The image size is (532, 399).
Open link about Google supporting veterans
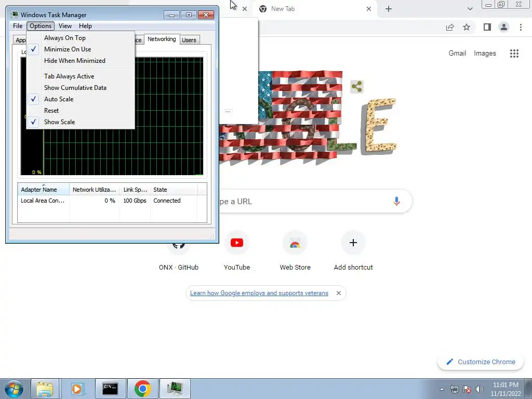(259, 293)
